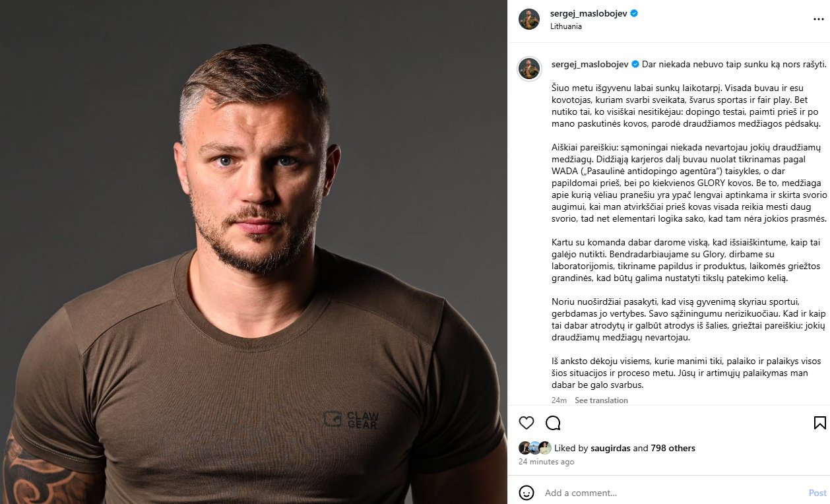This screenshot has width=830, height=504.
Task: Click the 24 minutes ago timestamp
Action: point(546,462)
